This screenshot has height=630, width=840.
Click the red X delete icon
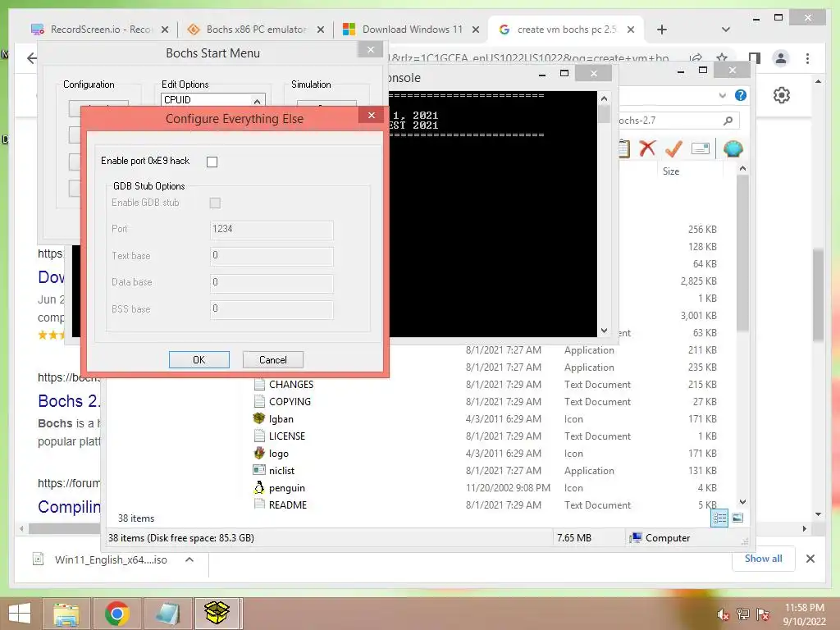tap(648, 148)
